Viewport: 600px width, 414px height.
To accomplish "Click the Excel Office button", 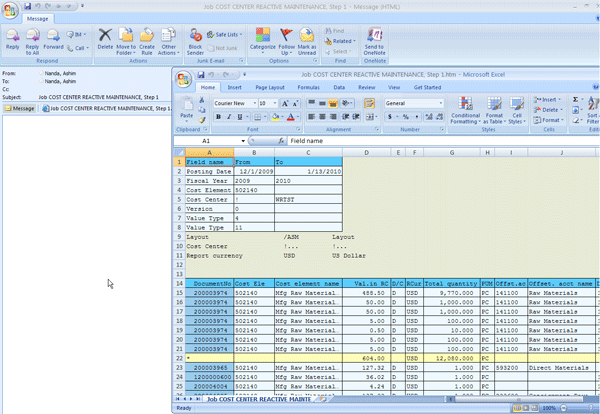I will (x=183, y=77).
